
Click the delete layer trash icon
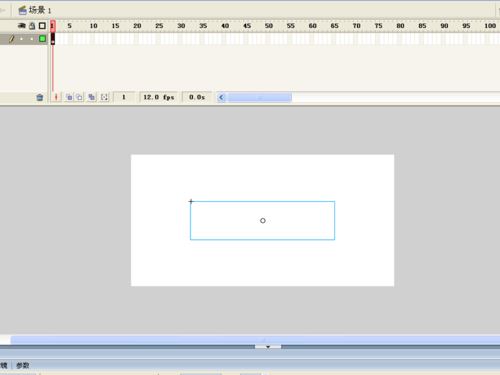point(40,97)
